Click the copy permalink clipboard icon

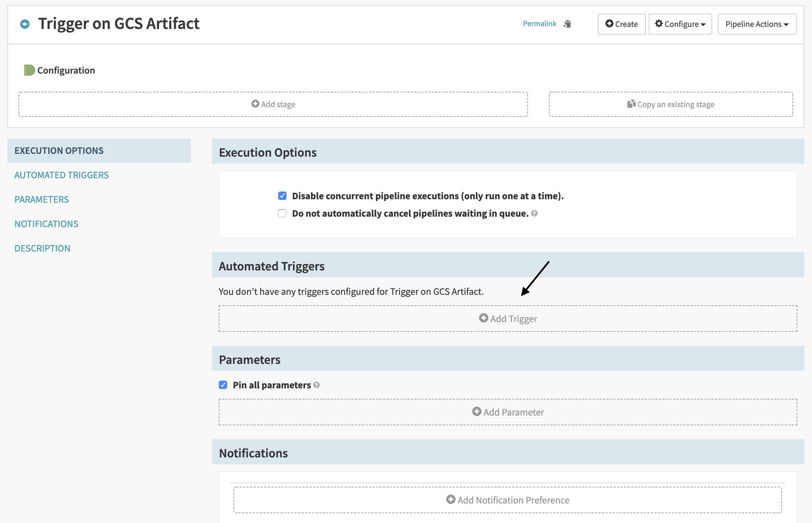[567, 24]
